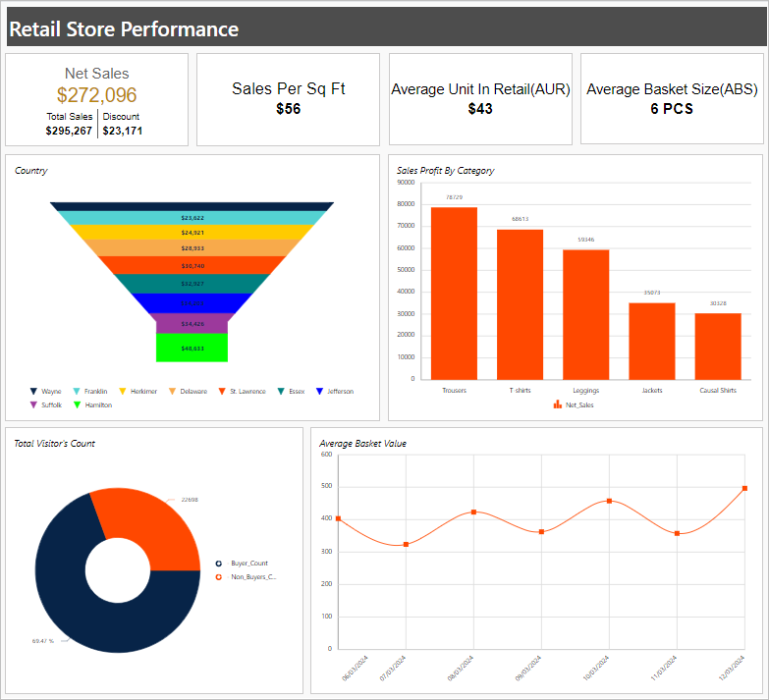Viewport: 769px width, 700px height.
Task: Click the 69.47 % donut data label
Action: pyautogui.click(x=43, y=641)
